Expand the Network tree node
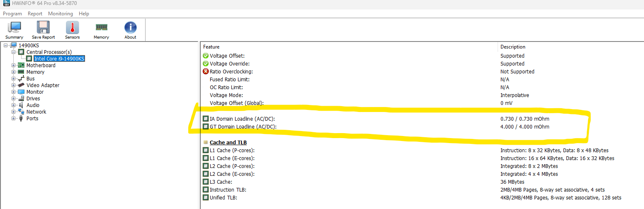Viewport: 644px width, 209px height. pos(14,112)
